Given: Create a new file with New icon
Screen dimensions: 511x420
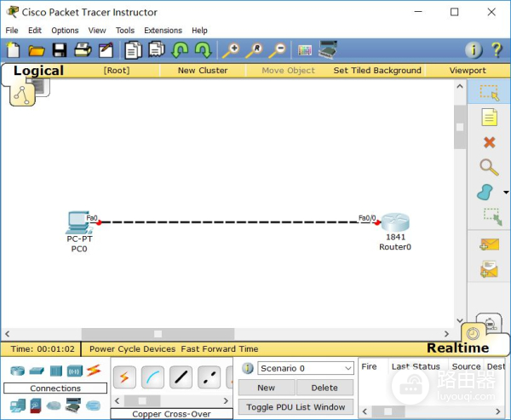Looking at the screenshot, I should 13,50.
